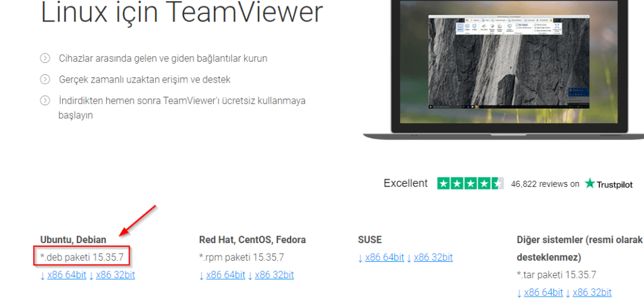Download the Ubuntu, Debian x86 32bit package
644x306 pixels.
[x=116, y=275]
